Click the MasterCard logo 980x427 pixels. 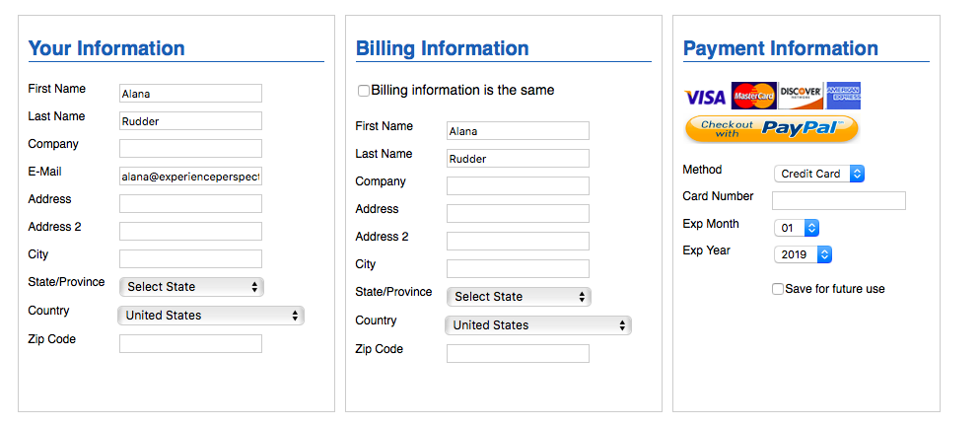point(754,96)
